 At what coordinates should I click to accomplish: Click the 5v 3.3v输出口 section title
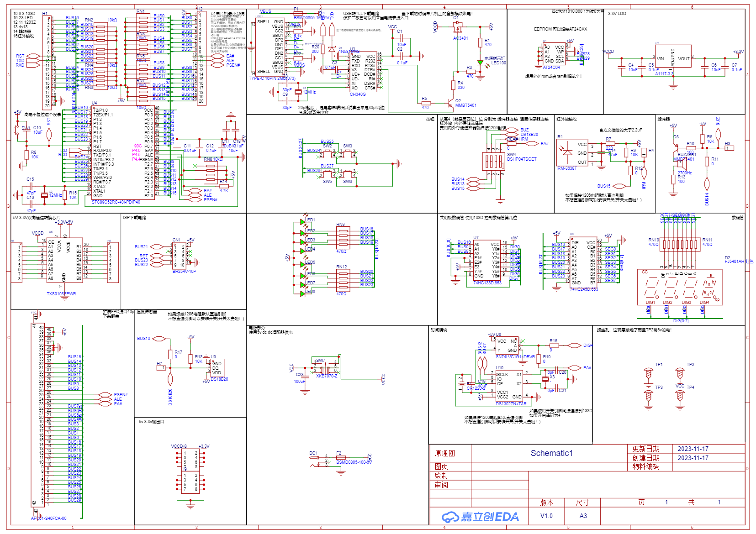click(152, 422)
